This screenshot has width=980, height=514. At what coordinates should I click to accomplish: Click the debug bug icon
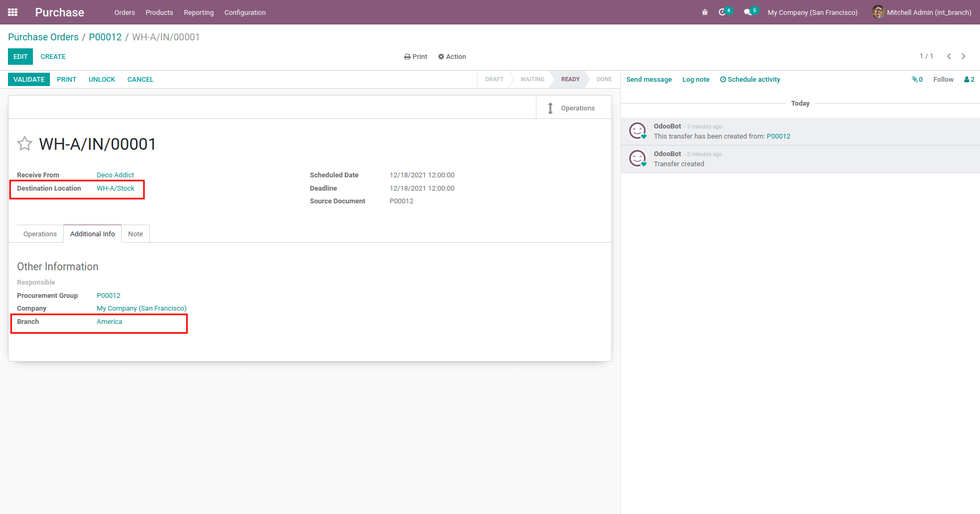705,12
